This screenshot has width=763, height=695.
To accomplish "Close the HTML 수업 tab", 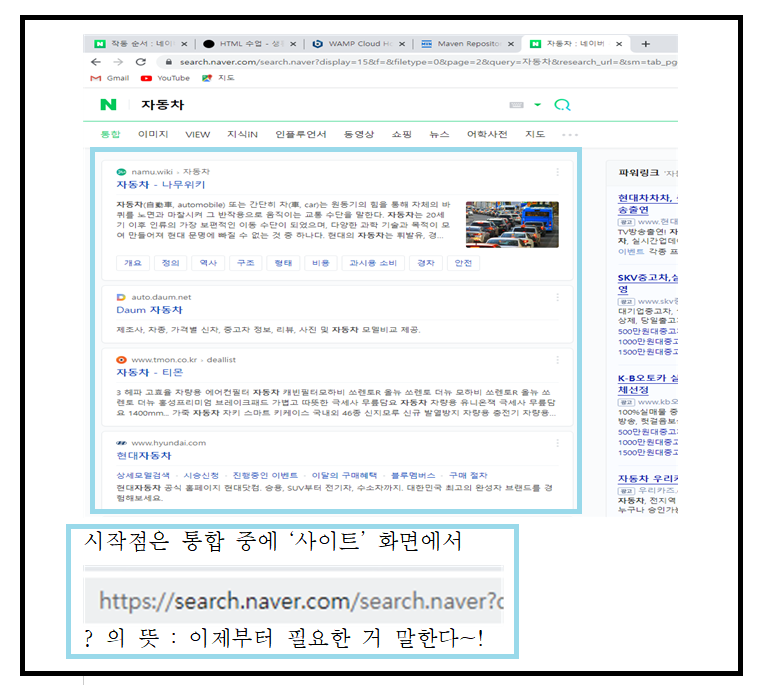I will (293, 44).
